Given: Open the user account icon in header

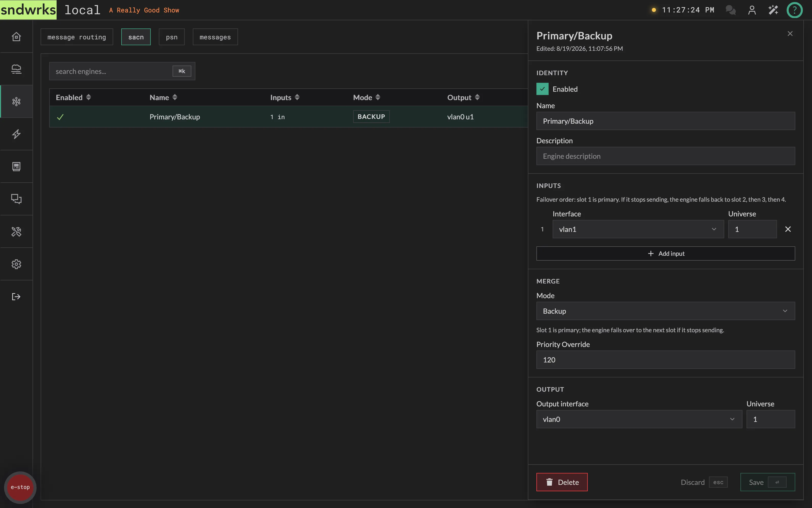Looking at the screenshot, I should 752,10.
